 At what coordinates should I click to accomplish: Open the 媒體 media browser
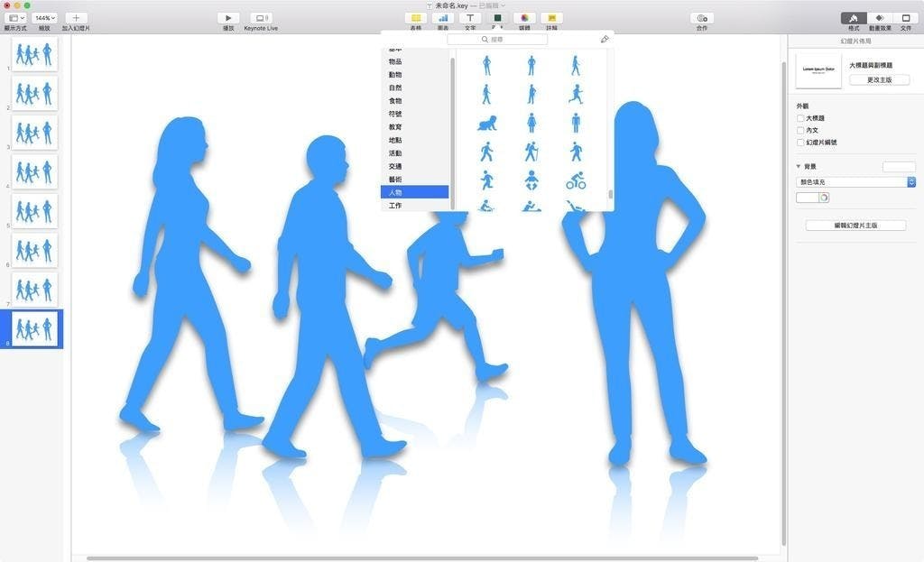[x=524, y=18]
